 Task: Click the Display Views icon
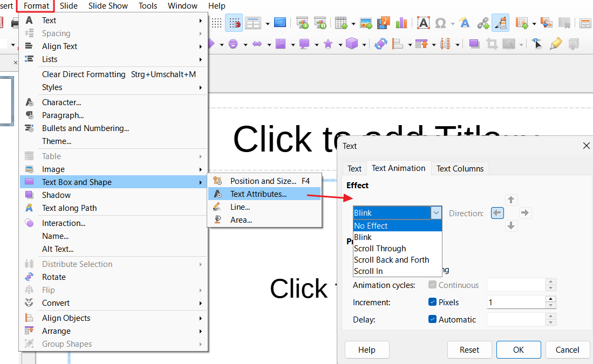[x=253, y=23]
